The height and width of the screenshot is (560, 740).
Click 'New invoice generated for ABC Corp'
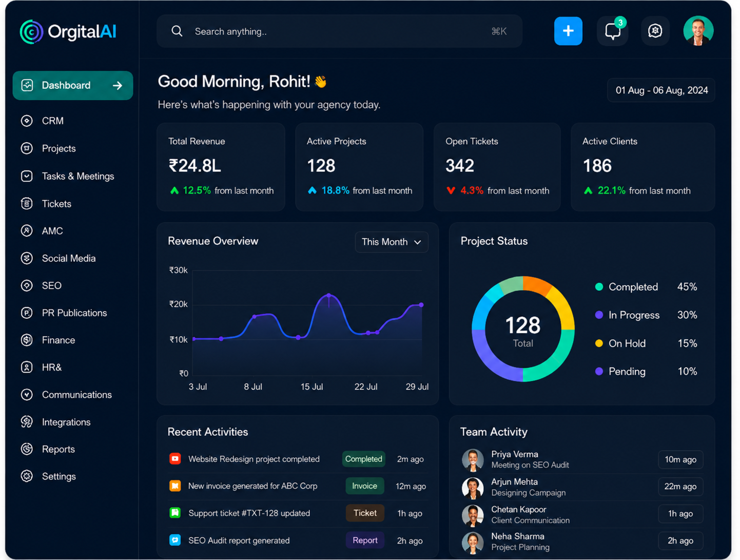(x=252, y=486)
